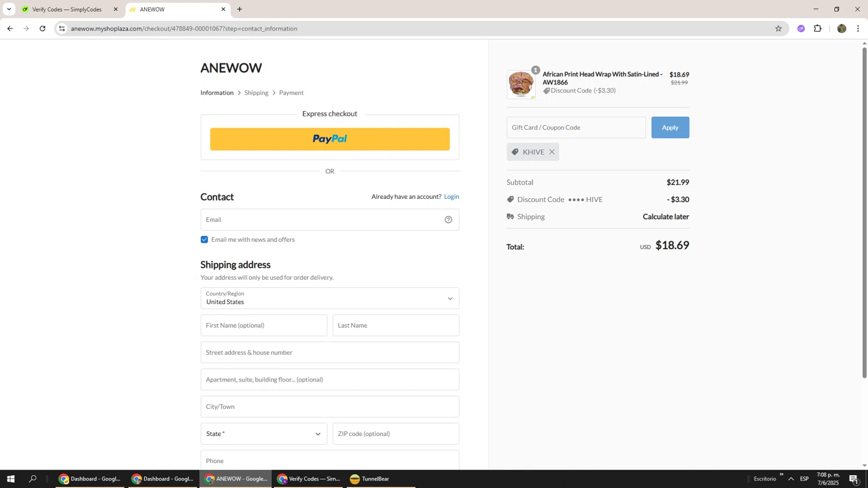Show hidden system tray icons

pos(791,479)
